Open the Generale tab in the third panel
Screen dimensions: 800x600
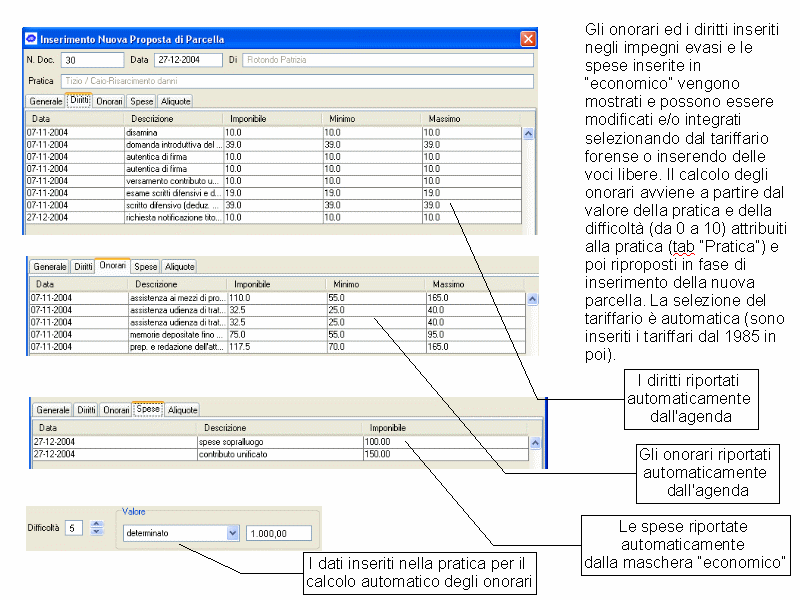click(x=53, y=410)
